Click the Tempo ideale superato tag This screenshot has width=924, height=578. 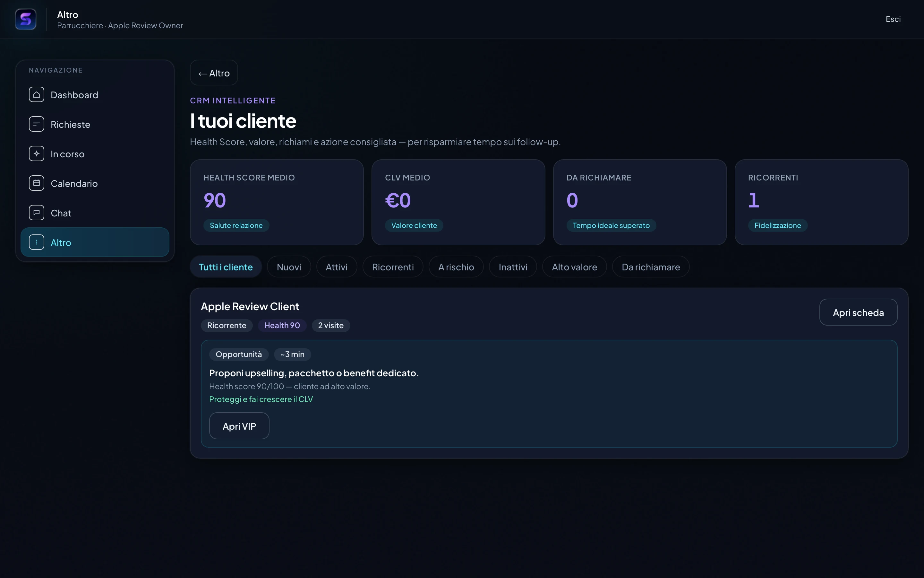(611, 225)
